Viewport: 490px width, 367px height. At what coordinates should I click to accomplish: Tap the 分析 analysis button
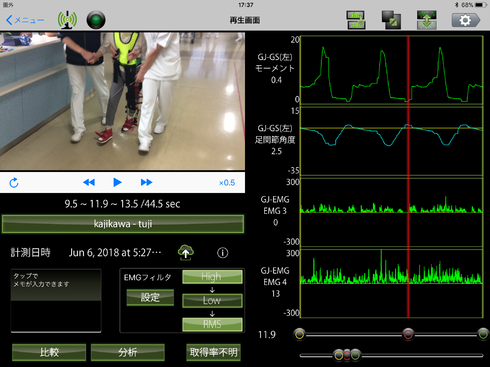pyautogui.click(x=128, y=352)
